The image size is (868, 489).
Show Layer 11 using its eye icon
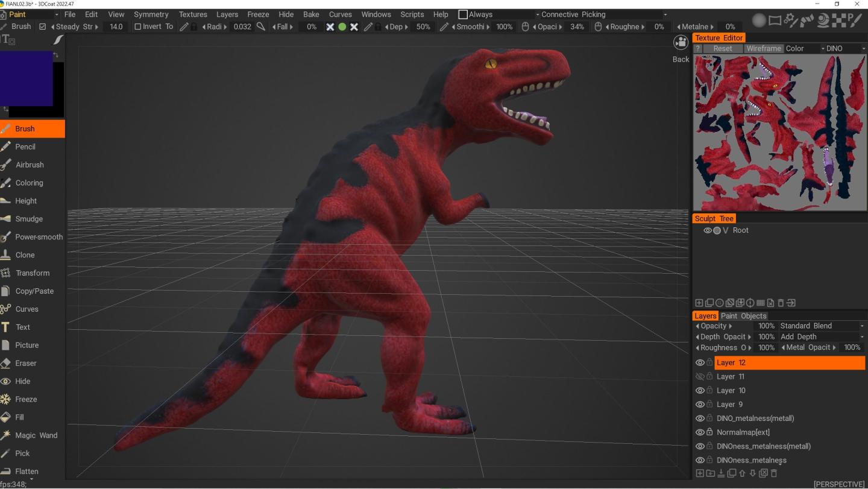pos(700,377)
